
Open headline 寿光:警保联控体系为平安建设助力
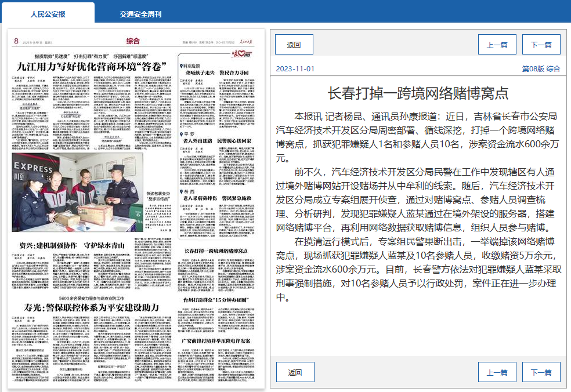(x=92, y=308)
